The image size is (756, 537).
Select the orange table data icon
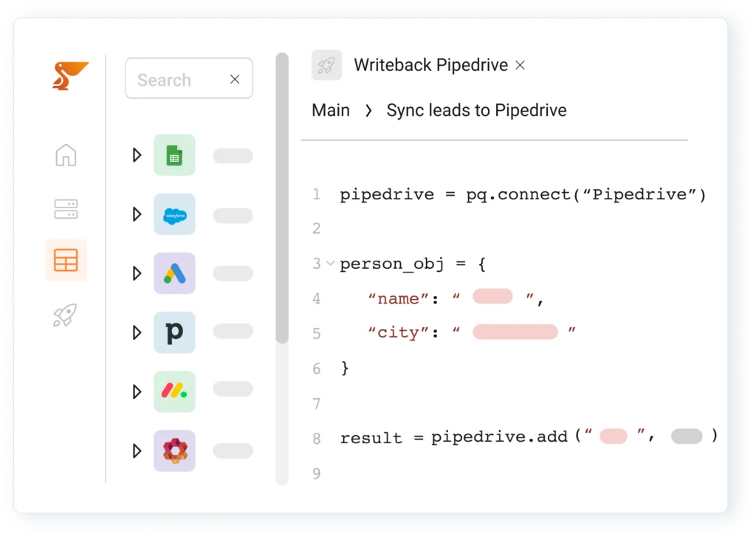pos(66,261)
